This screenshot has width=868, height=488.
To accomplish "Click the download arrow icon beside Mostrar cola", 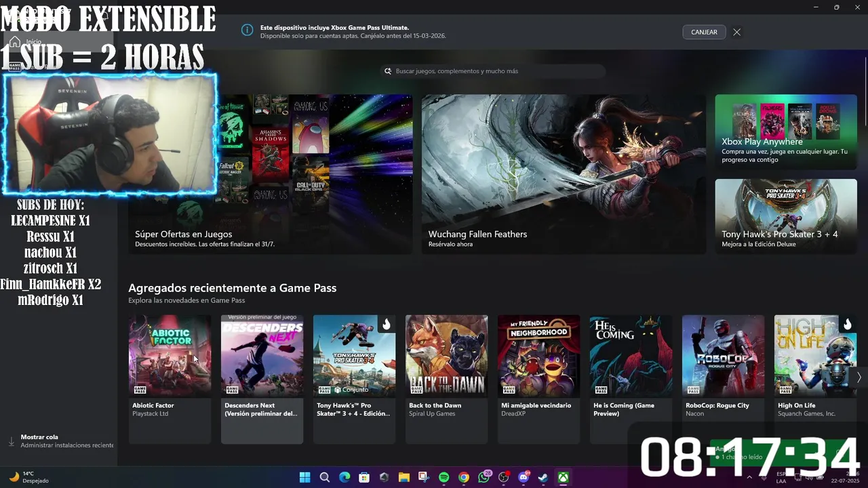I will 11,441.
